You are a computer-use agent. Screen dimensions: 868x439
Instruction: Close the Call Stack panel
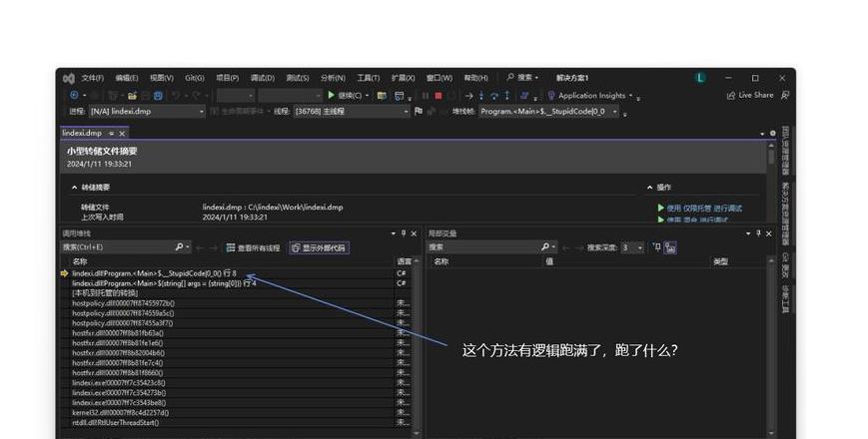point(414,233)
